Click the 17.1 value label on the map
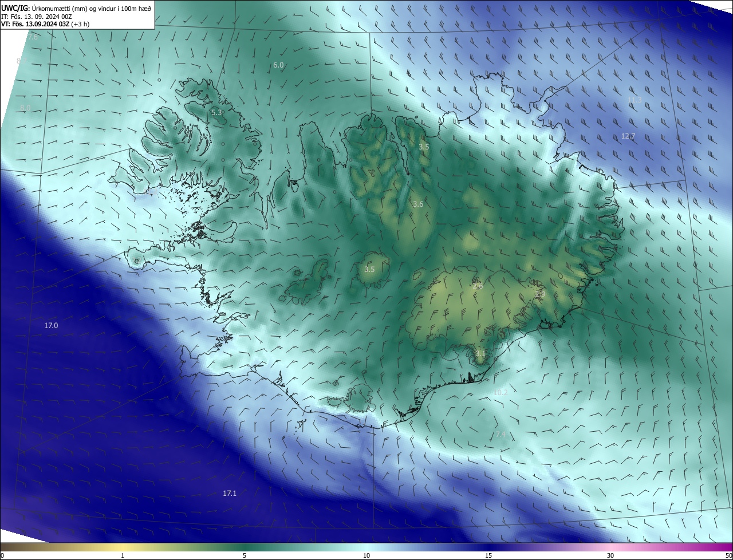 (x=230, y=493)
